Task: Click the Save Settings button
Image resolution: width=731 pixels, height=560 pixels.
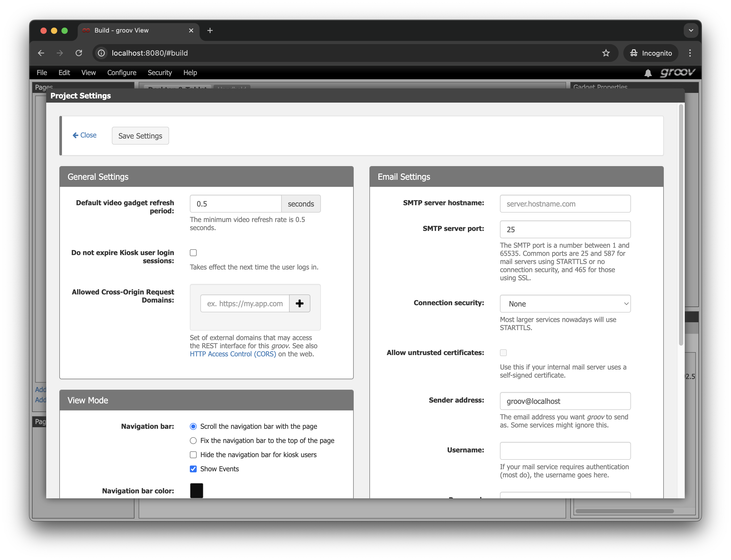Action: (140, 136)
